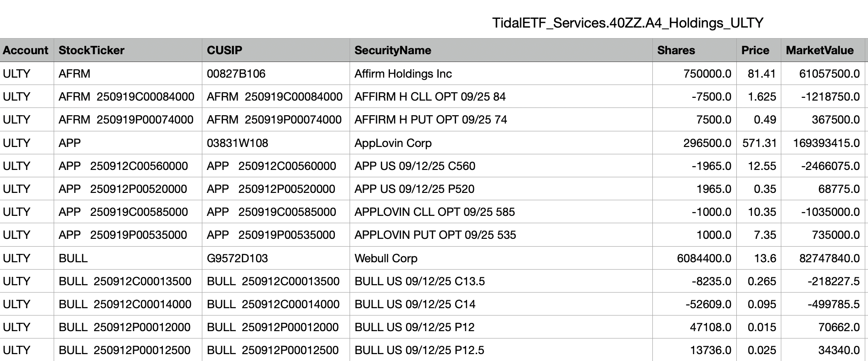Select the price cell 571.31
The image size is (868, 361).
click(759, 143)
